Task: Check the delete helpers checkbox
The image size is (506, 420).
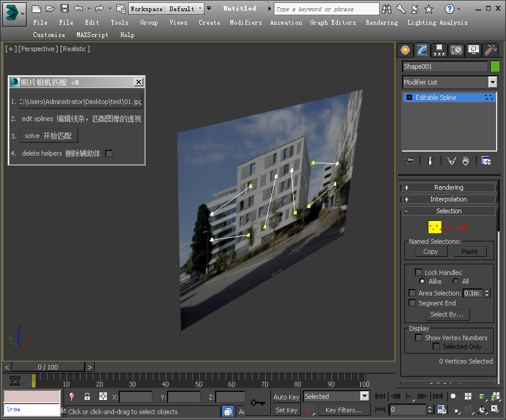Action: pos(109,153)
